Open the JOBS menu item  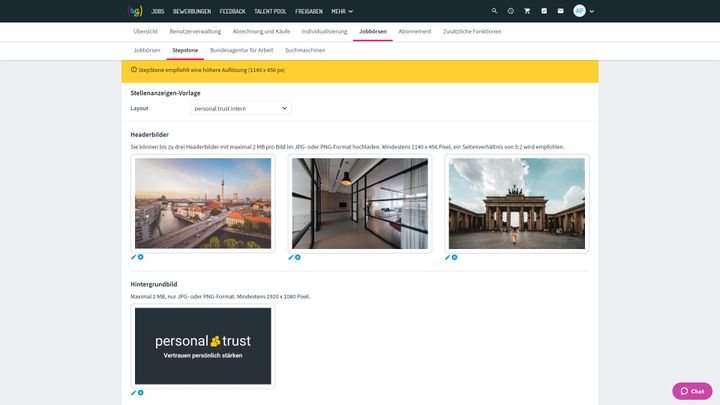pos(158,11)
